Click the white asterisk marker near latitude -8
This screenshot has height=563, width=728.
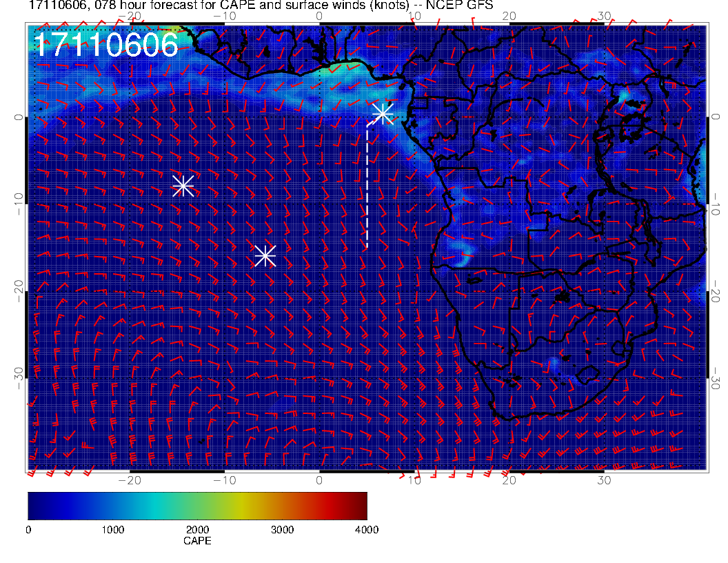(183, 186)
